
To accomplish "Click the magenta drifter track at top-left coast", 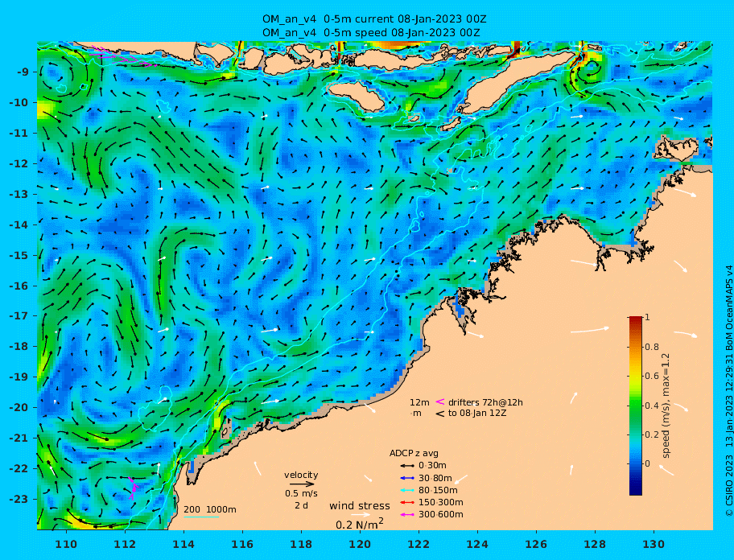I will click(122, 56).
